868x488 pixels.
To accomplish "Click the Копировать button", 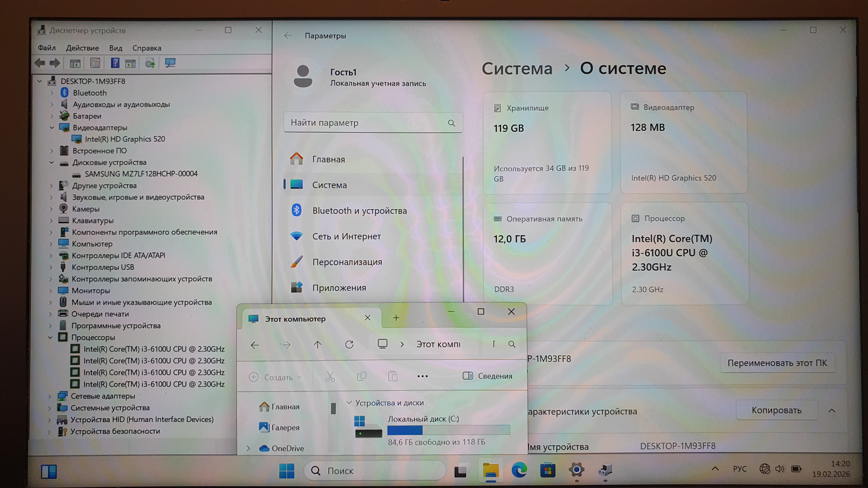I will 776,410.
